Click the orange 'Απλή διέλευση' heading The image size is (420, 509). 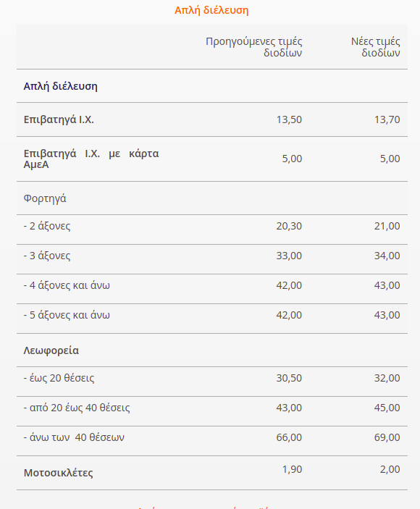pos(211,10)
